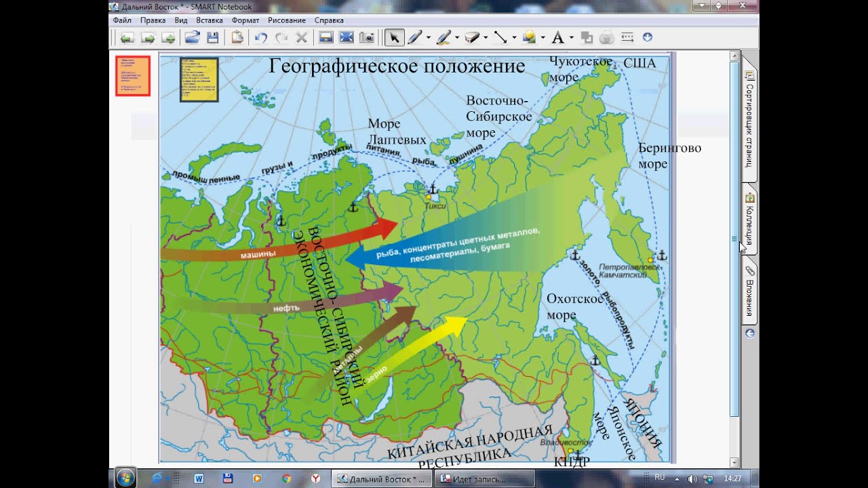Viewport: 868px width, 488px height.
Task: Undo the last action
Action: pyautogui.click(x=260, y=38)
